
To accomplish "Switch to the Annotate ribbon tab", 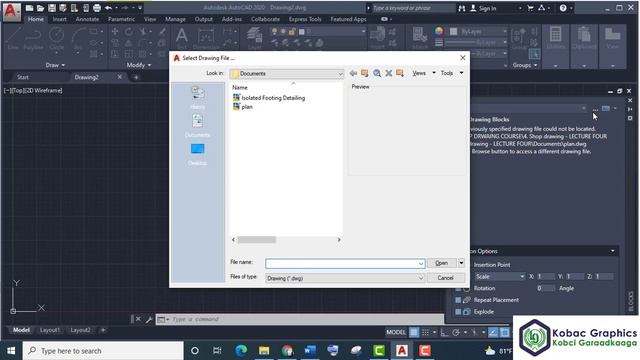I will 87,19.
